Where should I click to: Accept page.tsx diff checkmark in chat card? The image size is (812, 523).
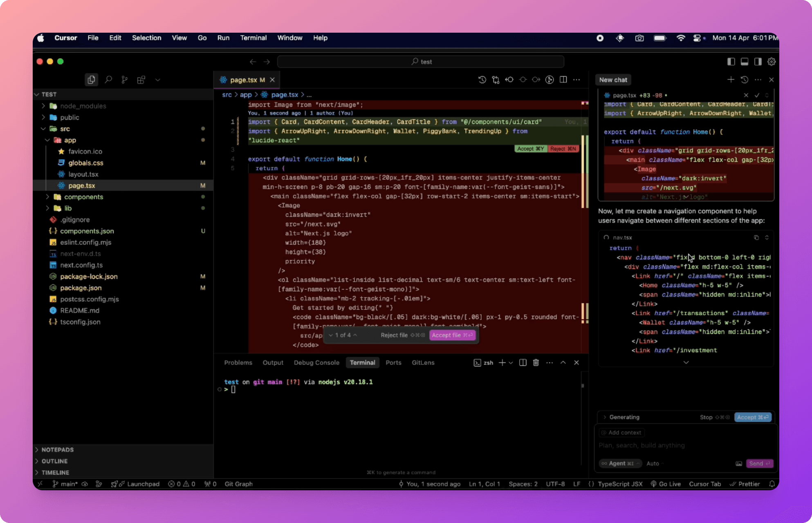click(x=757, y=95)
